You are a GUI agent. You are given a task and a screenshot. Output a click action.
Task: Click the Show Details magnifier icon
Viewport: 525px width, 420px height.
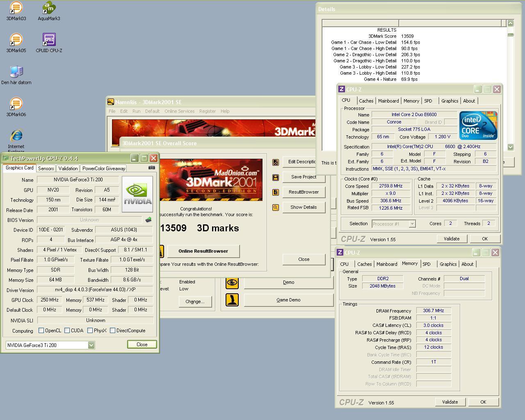(x=276, y=208)
